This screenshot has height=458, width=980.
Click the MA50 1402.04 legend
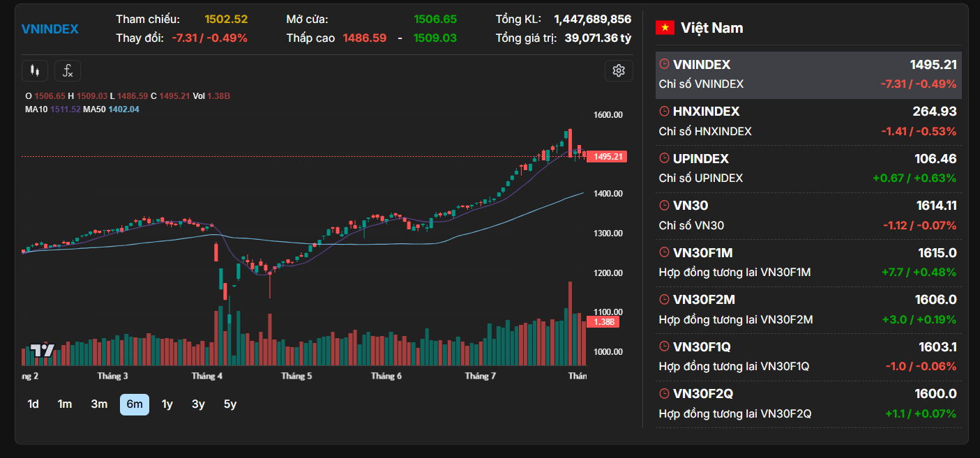click(x=111, y=109)
